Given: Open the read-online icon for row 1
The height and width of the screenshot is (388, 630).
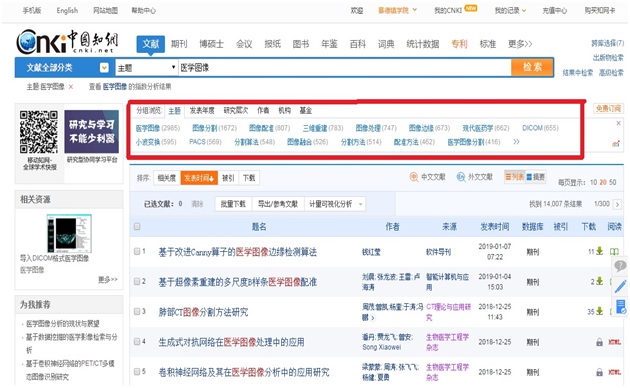Looking at the screenshot, I should click(x=614, y=252).
